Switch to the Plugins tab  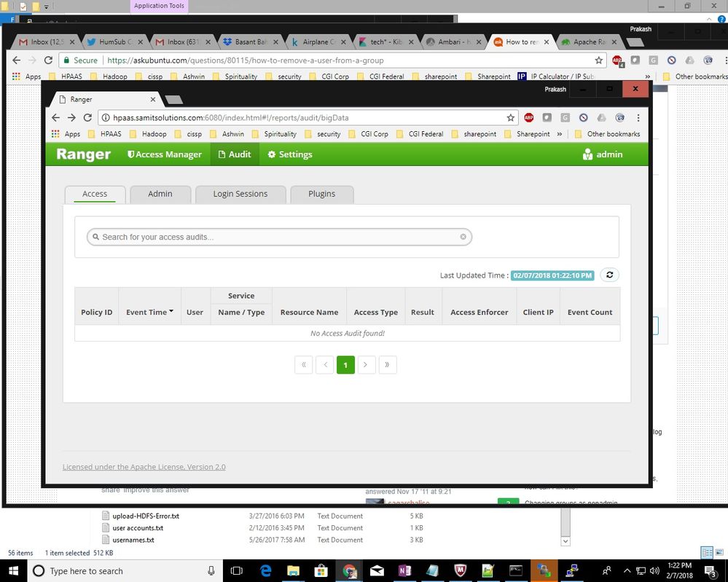click(x=322, y=194)
